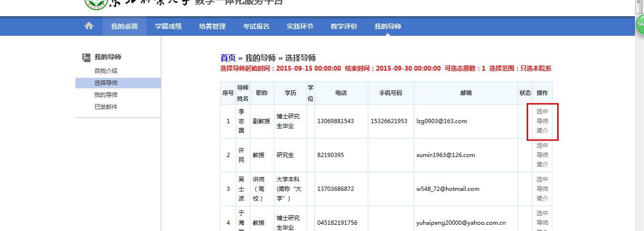Click the 首页 breadcrumb link
Viewport: 644px width, 231px height.
point(228,58)
